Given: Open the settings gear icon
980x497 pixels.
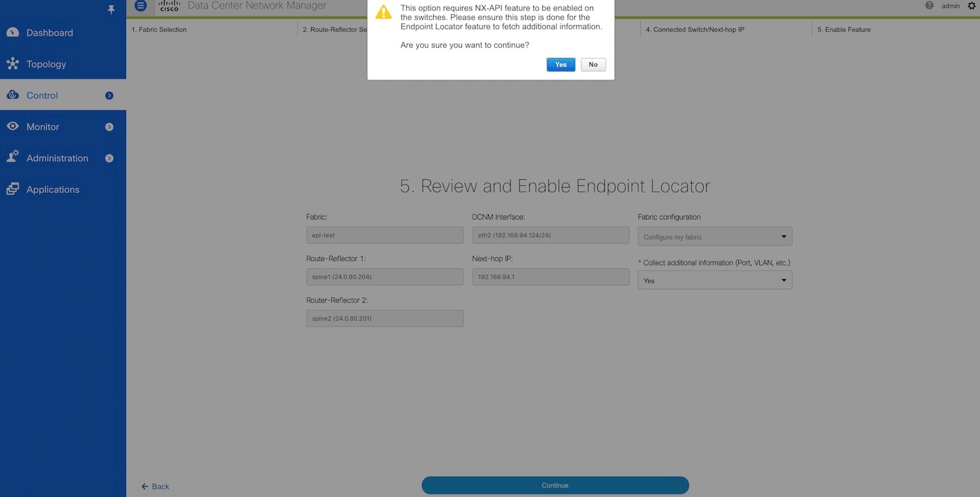Looking at the screenshot, I should [x=972, y=6].
